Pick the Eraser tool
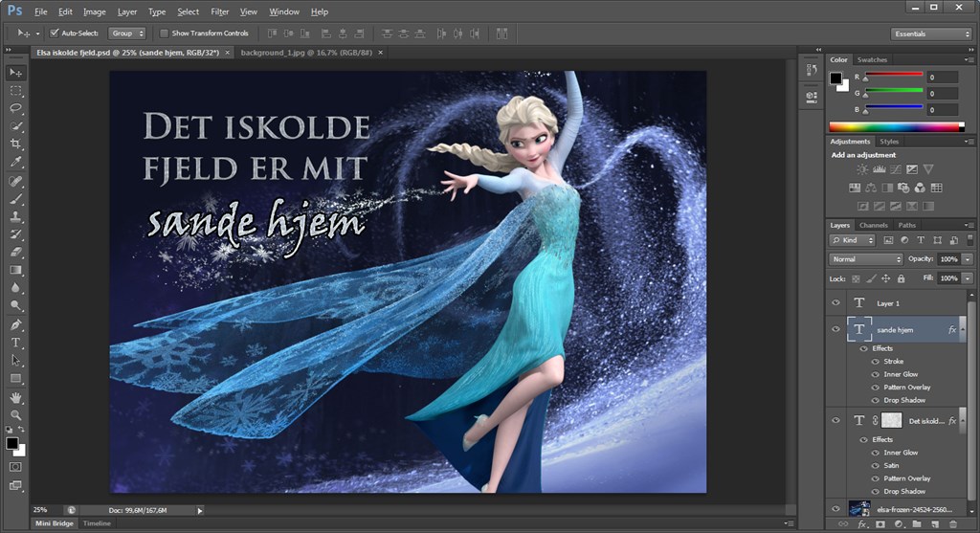This screenshot has width=980, height=533. tap(15, 252)
